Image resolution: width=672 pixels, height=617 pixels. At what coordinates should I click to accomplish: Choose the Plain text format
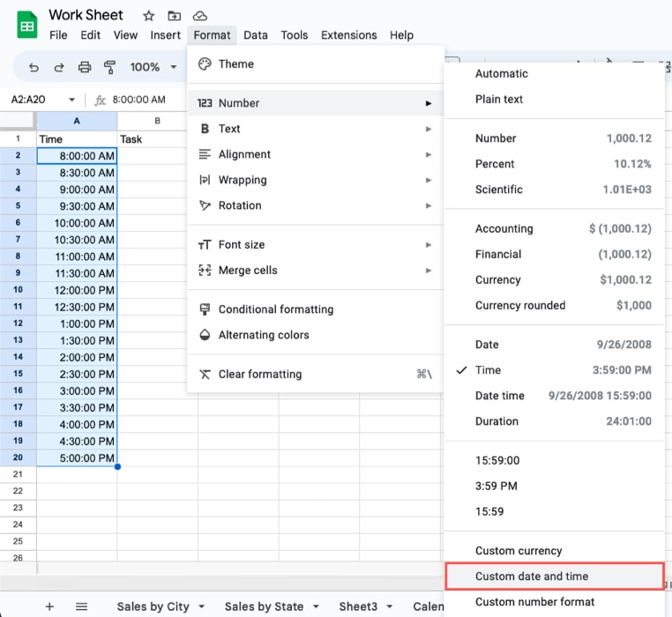[x=554, y=100]
